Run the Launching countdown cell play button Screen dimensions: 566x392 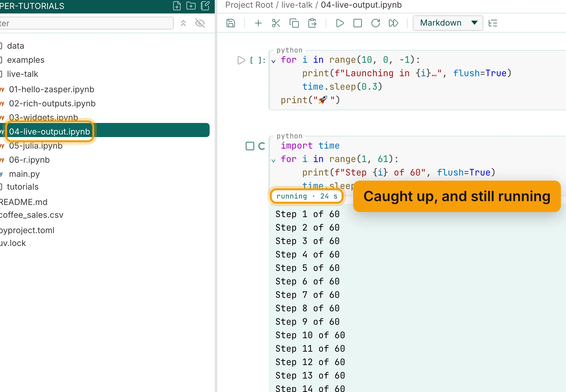click(x=241, y=60)
